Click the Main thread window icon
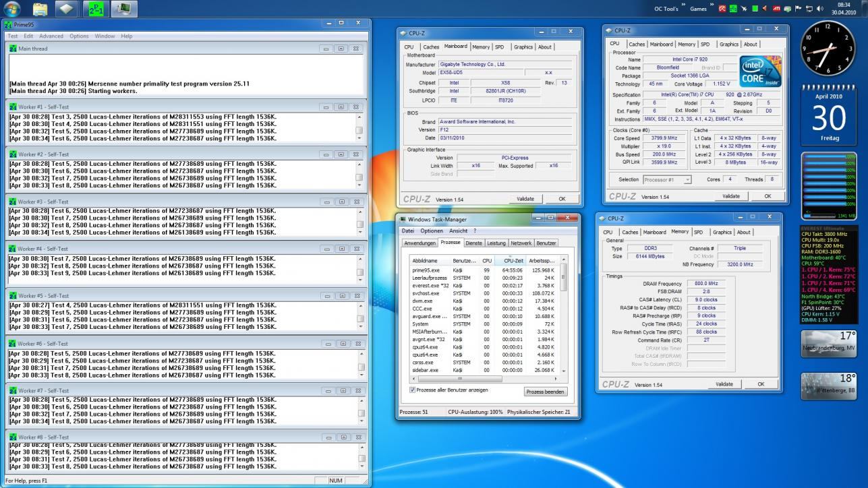The width and height of the screenshot is (868, 488). 13,49
